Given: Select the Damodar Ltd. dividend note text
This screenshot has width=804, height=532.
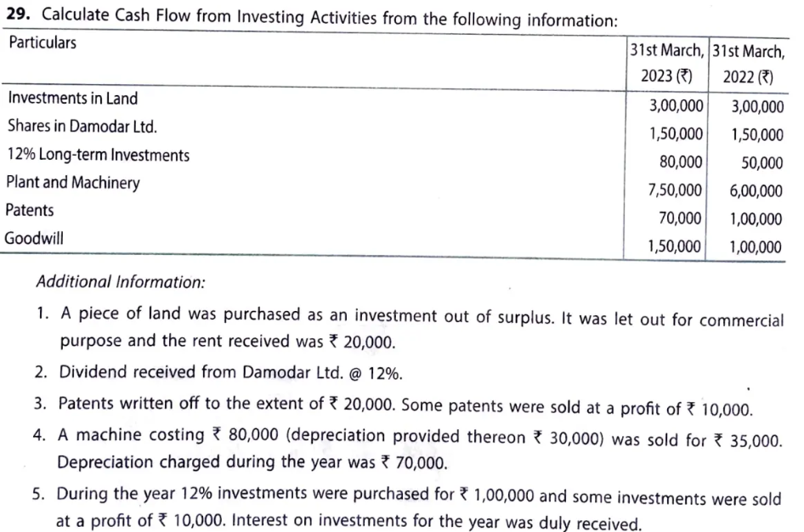Looking at the screenshot, I should pyautogui.click(x=229, y=371).
